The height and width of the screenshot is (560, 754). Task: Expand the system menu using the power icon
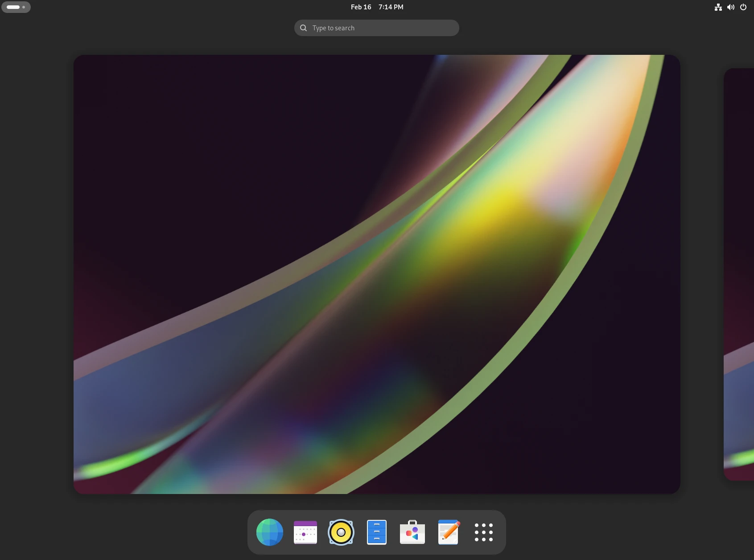[743, 7]
